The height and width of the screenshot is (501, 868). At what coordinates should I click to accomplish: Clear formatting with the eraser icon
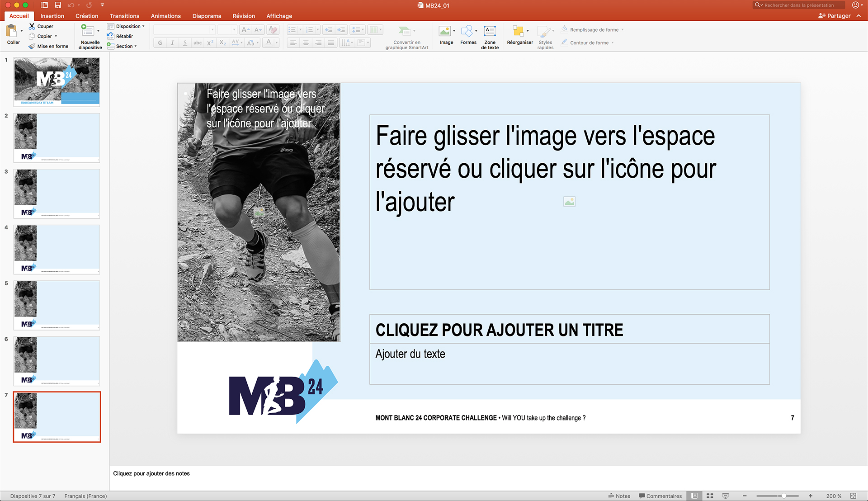pyautogui.click(x=273, y=30)
